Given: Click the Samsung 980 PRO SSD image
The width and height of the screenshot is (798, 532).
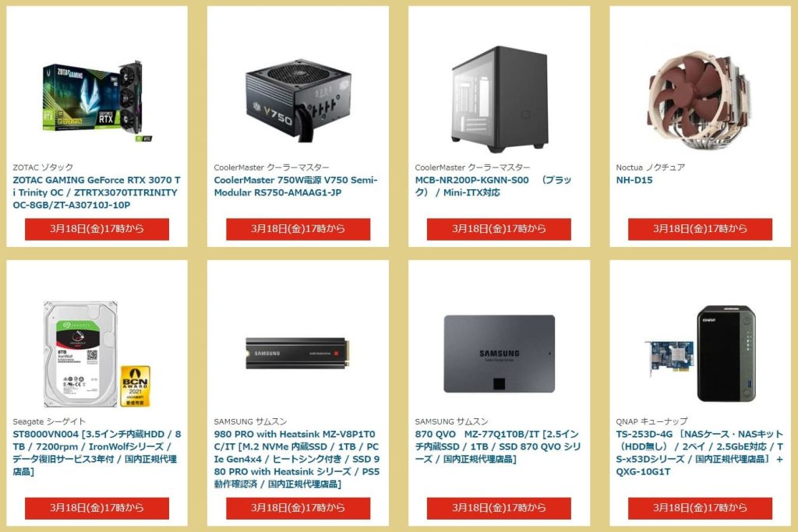Looking at the screenshot, I should pyautogui.click(x=298, y=353).
